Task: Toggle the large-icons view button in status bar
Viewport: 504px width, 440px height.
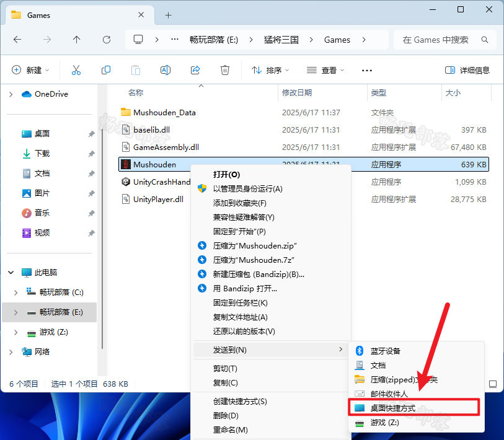Action: coord(493,384)
